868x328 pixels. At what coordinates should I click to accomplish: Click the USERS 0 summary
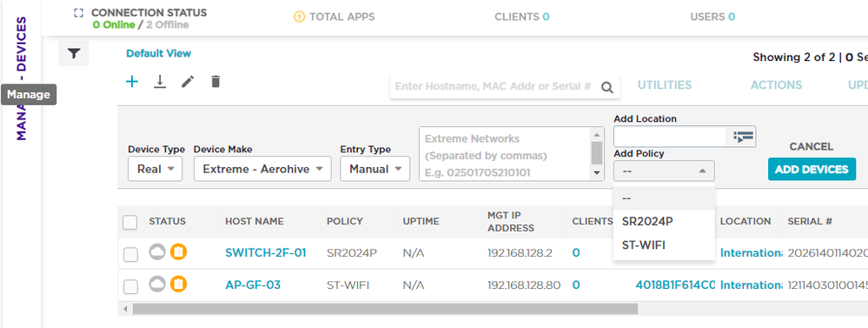[712, 17]
